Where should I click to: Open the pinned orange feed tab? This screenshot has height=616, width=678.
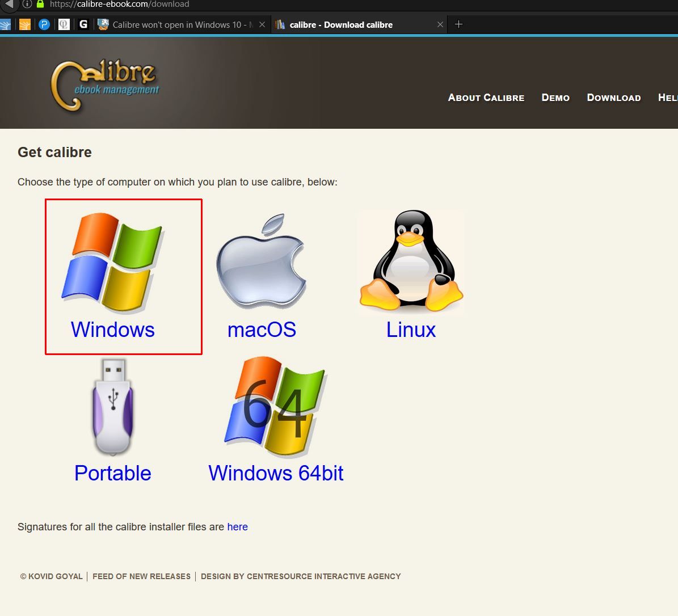[x=24, y=24]
